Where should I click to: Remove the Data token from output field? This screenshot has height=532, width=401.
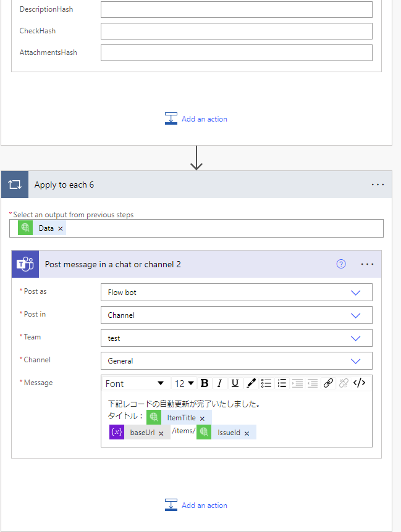click(x=61, y=229)
